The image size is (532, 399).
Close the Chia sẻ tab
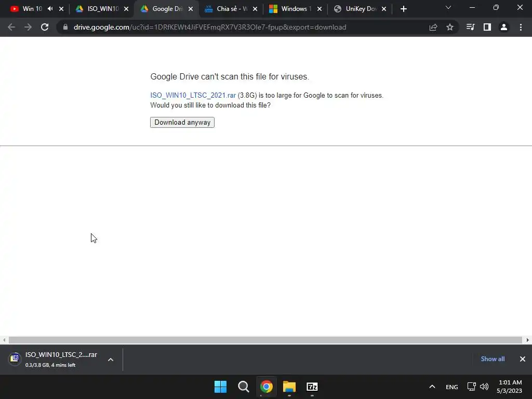coord(255,9)
